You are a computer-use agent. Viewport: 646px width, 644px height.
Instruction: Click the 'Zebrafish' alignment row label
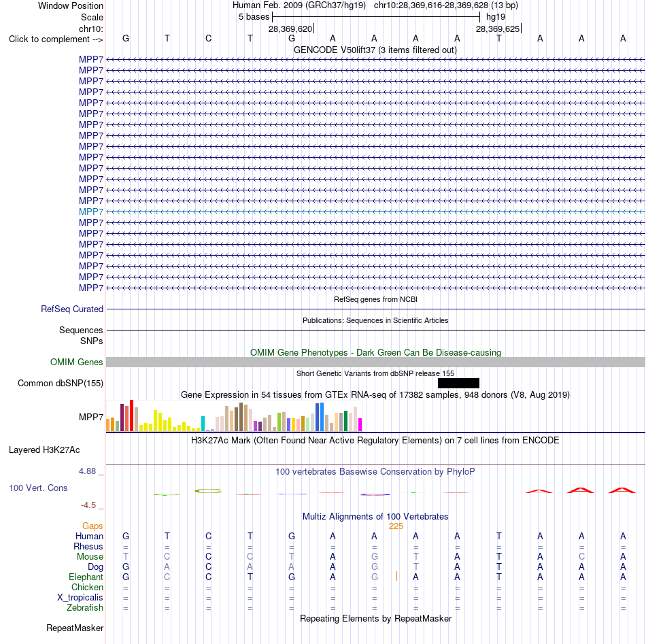pyautogui.click(x=85, y=608)
